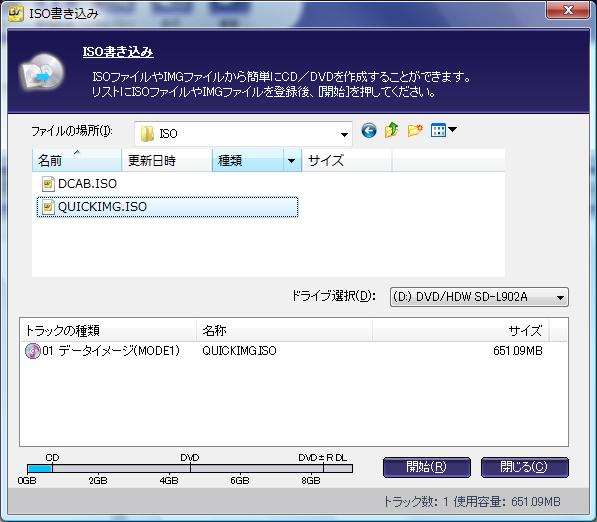Screen dimensions: 597x522
Task: Sort files by 名前 column
Action: point(77,161)
